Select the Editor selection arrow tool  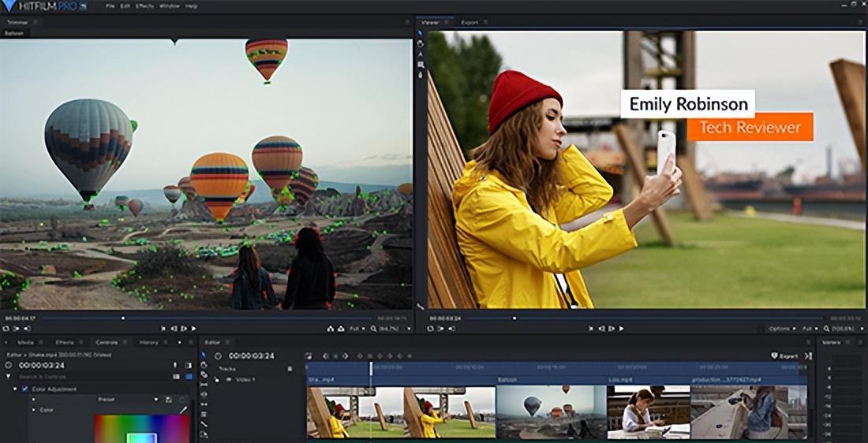204,355
